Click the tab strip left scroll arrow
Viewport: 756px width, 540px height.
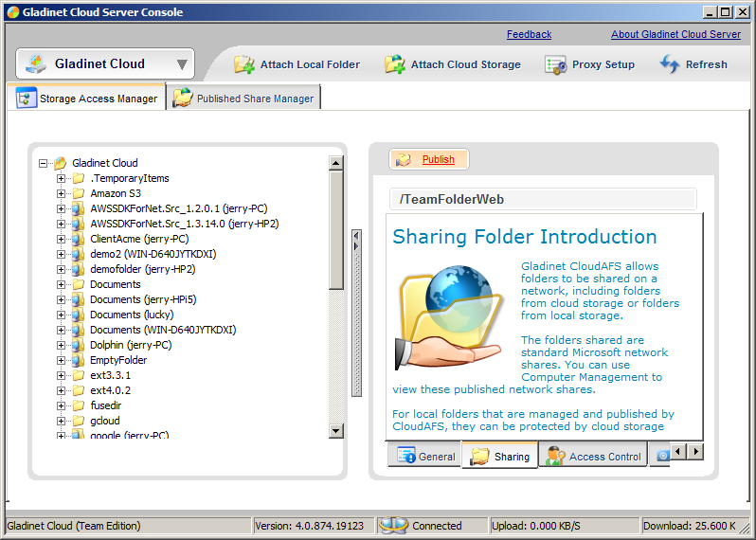pos(678,452)
